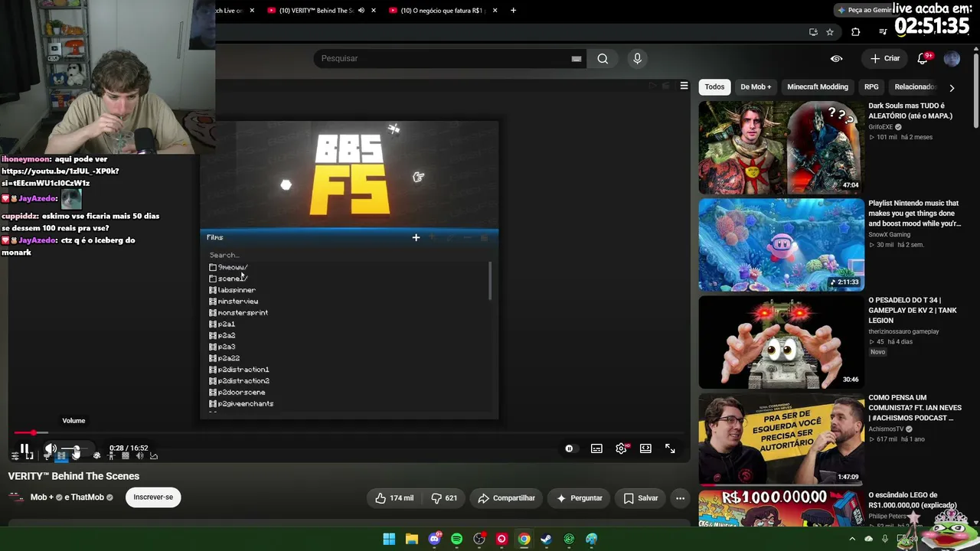Show more filter chips with right arrow

(x=952, y=87)
